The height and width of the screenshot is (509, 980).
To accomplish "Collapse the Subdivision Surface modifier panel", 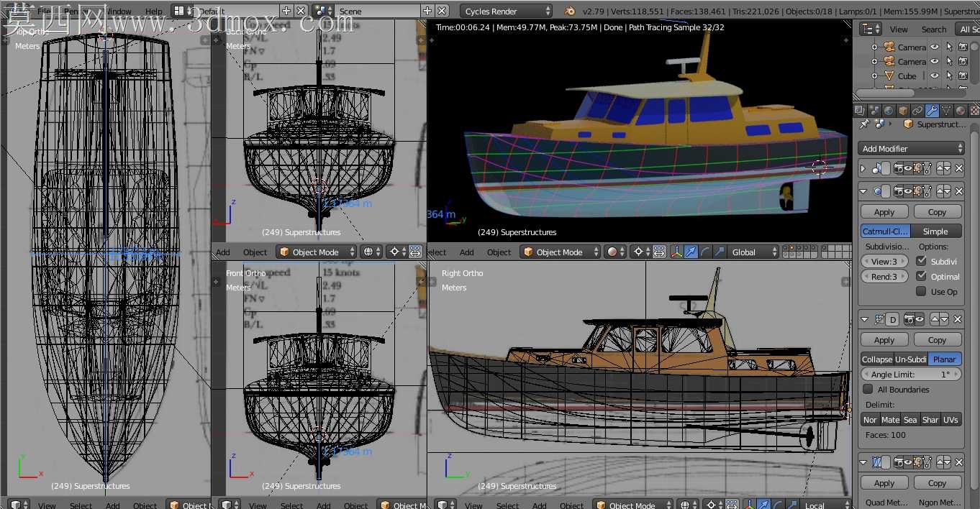I will coord(863,191).
